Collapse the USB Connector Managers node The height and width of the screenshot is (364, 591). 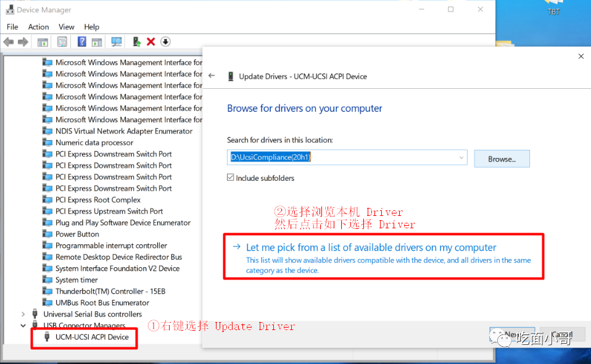tap(23, 325)
